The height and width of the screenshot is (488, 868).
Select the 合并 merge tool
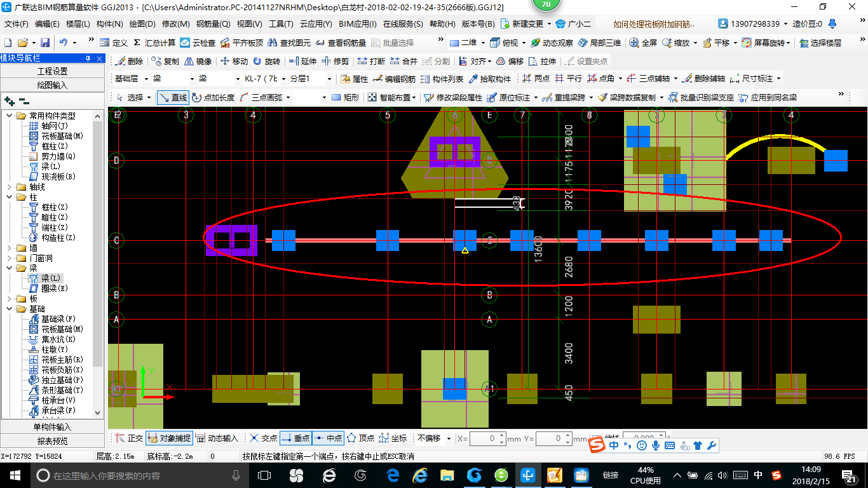[403, 61]
